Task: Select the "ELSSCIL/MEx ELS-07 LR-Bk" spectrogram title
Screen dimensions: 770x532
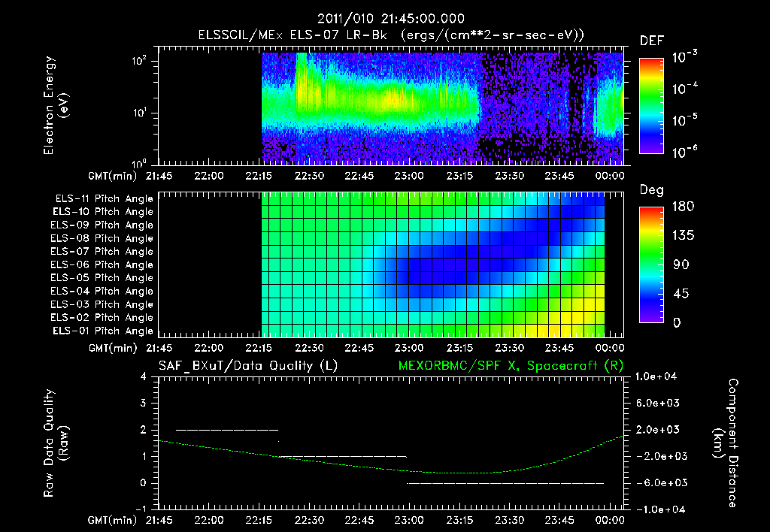Action: pos(293,35)
